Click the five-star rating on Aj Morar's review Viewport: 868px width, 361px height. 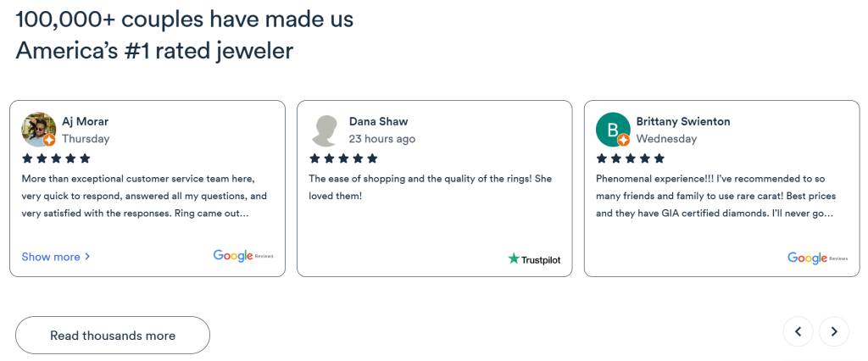[x=56, y=158]
